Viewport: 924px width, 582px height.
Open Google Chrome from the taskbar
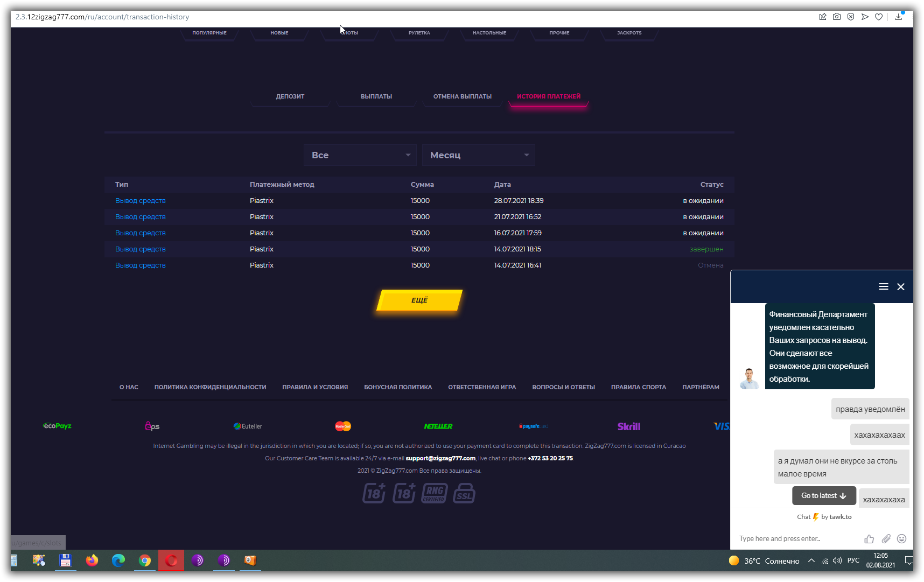(145, 560)
